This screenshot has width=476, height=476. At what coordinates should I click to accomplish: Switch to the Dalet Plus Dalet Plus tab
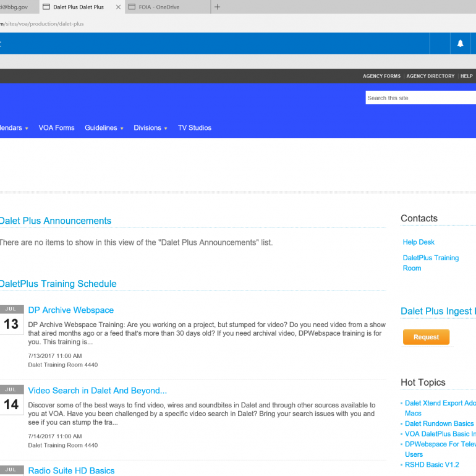click(79, 7)
